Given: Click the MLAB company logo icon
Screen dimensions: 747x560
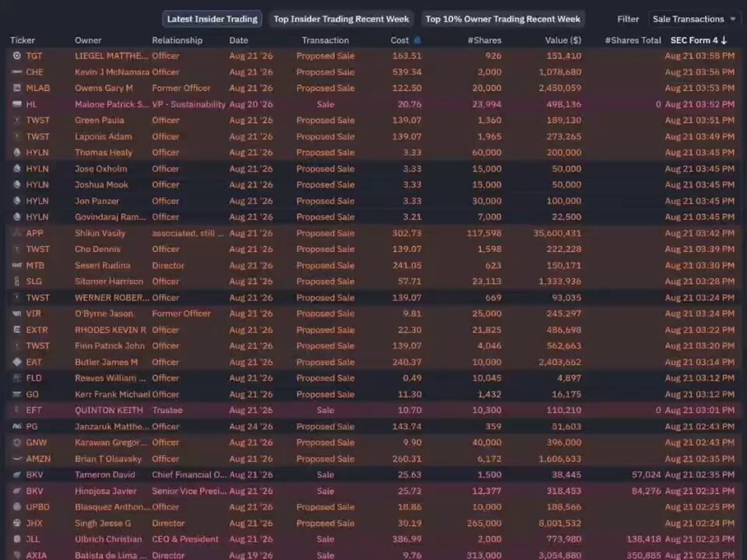Looking at the screenshot, I should click(16, 88).
